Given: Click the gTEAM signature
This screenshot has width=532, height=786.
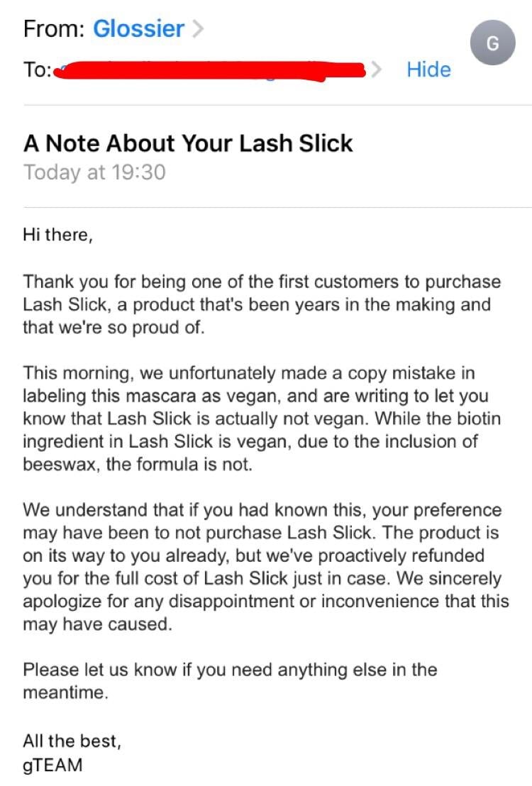Looking at the screenshot, I should tap(52, 765).
